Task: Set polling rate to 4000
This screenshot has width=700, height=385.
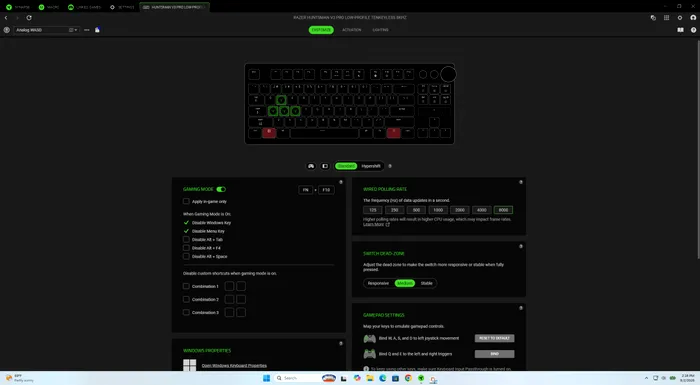Action: 481,210
